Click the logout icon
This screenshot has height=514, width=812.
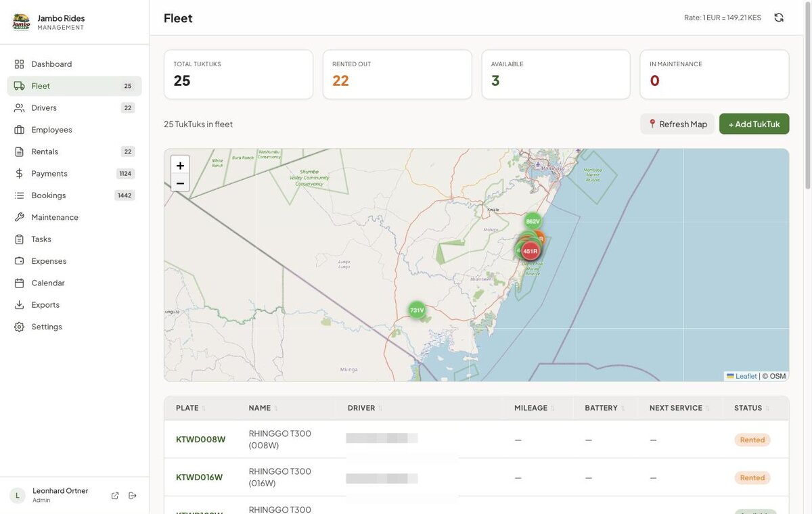coord(133,496)
